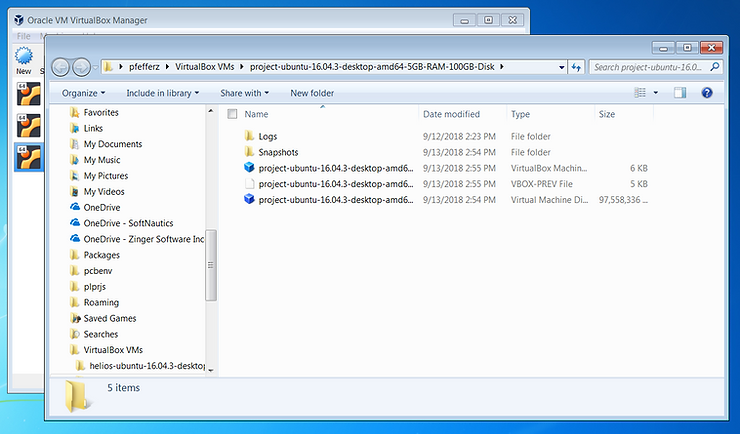
Task: Click the VirtualBox Machine file blue cube icon
Action: [249, 167]
